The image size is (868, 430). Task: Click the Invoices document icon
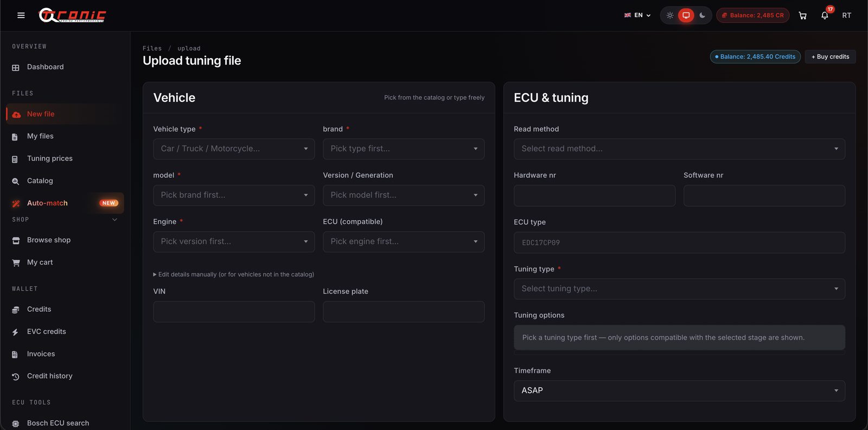click(16, 354)
